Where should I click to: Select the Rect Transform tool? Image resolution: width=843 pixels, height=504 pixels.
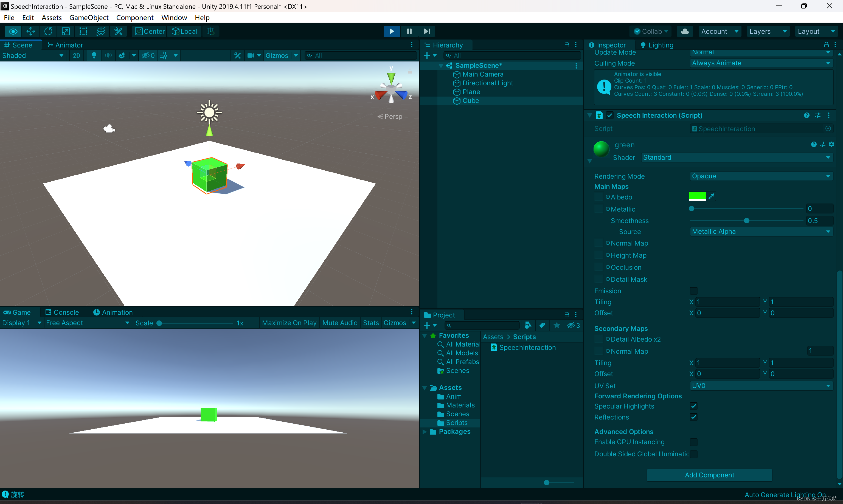(x=83, y=31)
